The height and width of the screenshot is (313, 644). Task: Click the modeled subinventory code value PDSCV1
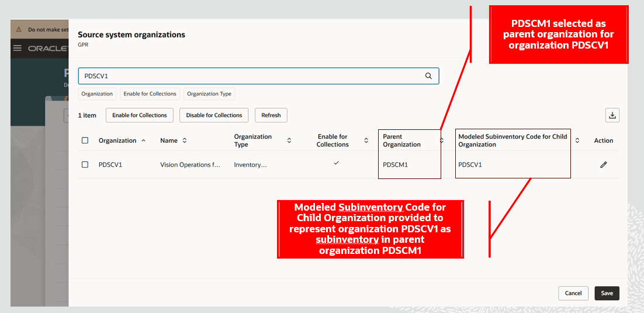(x=470, y=164)
